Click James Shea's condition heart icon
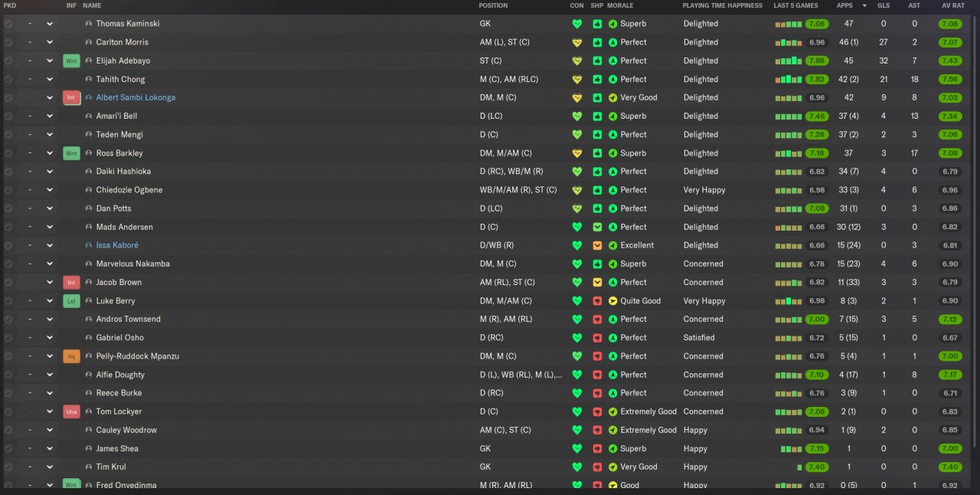This screenshot has height=495, width=980. tap(577, 448)
